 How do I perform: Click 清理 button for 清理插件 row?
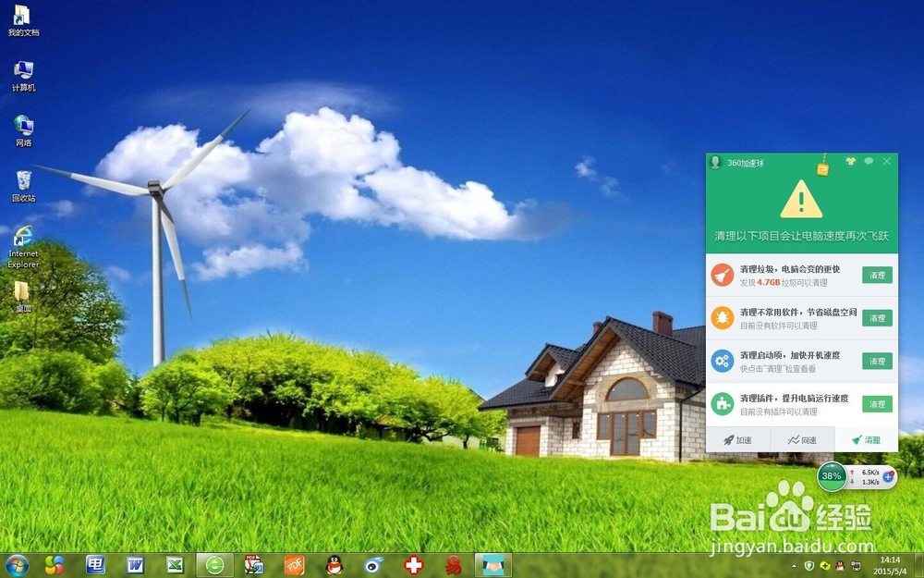[x=878, y=404]
